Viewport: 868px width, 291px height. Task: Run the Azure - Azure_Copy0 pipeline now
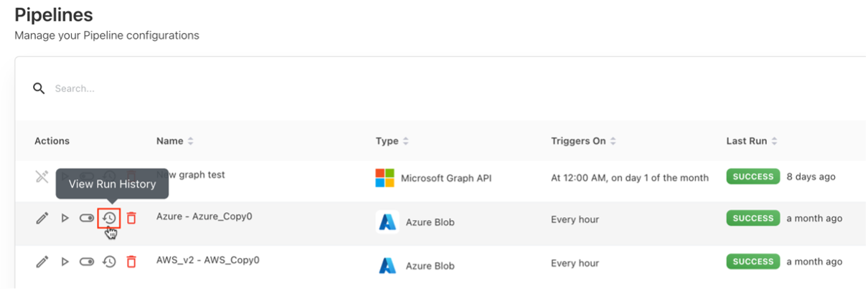point(65,218)
